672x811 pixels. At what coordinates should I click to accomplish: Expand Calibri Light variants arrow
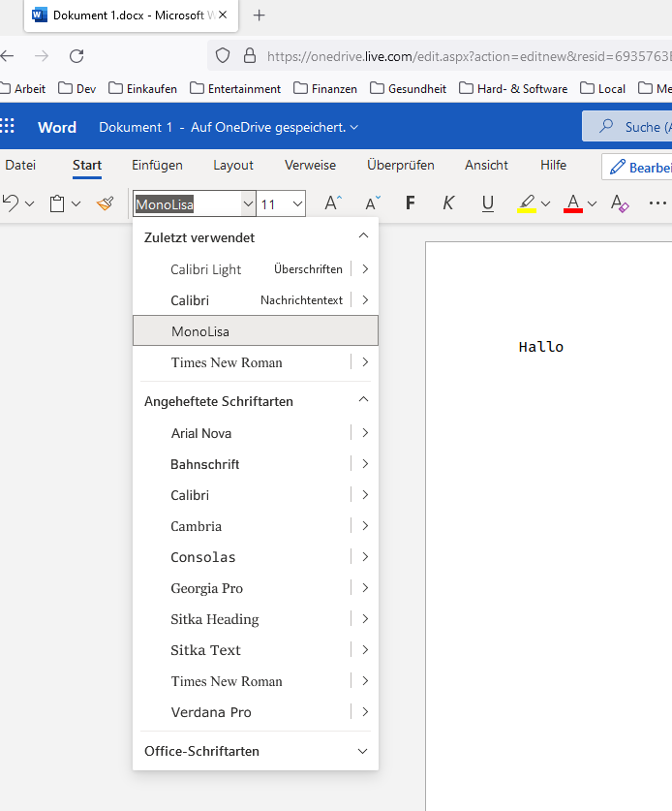click(365, 269)
